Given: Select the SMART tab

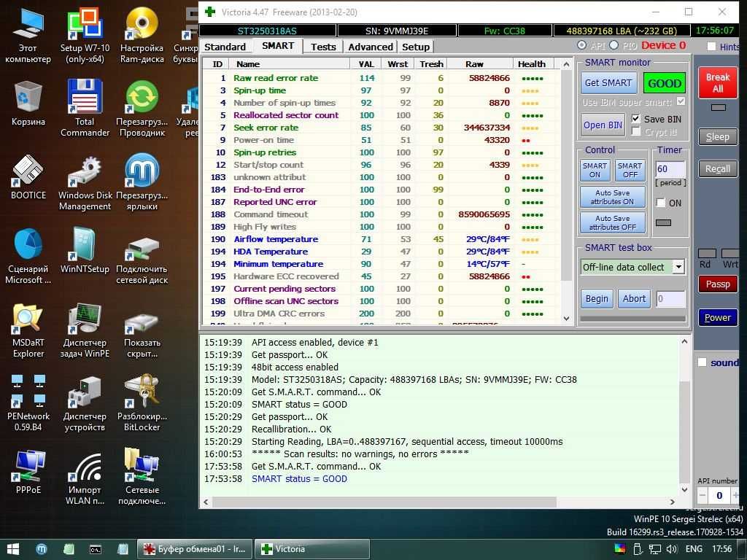Looking at the screenshot, I should point(278,46).
